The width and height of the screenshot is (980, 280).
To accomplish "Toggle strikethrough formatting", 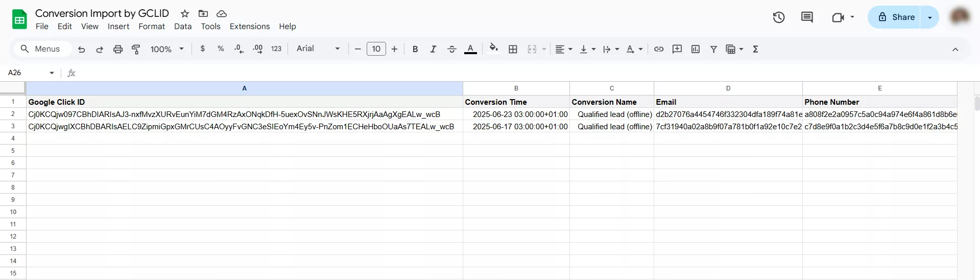I will pyautogui.click(x=451, y=49).
